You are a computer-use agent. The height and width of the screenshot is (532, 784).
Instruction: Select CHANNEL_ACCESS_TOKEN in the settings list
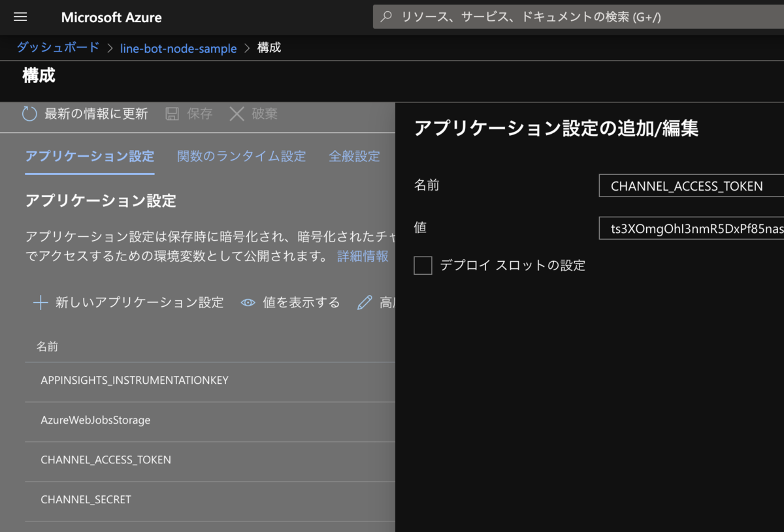pyautogui.click(x=210, y=462)
